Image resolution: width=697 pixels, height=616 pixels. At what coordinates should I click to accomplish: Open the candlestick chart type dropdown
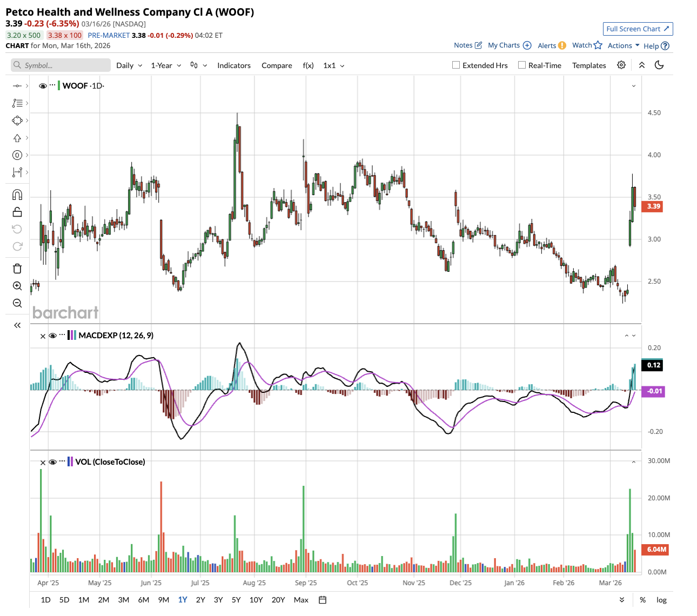198,65
